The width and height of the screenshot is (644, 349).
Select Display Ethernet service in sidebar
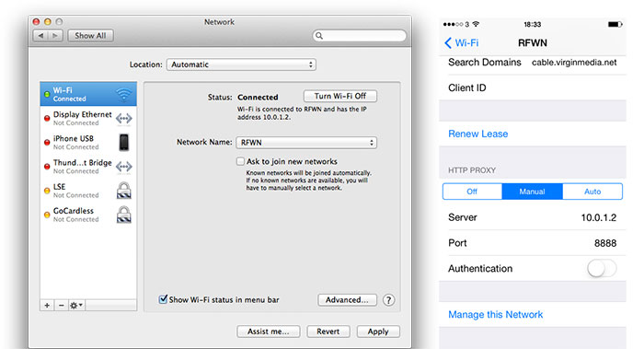tap(88, 119)
